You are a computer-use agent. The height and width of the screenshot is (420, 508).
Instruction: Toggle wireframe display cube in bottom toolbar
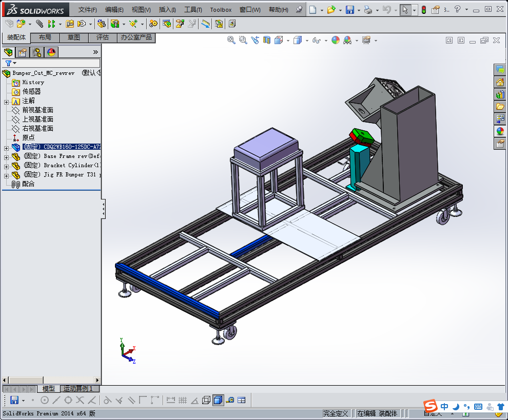pyautogui.click(x=206, y=400)
